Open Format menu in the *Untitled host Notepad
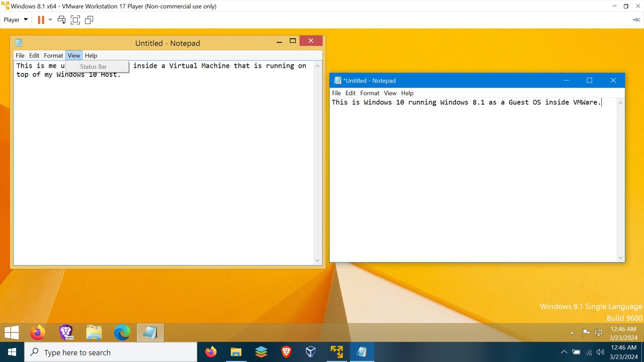This screenshot has height=362, width=644. 370,93
